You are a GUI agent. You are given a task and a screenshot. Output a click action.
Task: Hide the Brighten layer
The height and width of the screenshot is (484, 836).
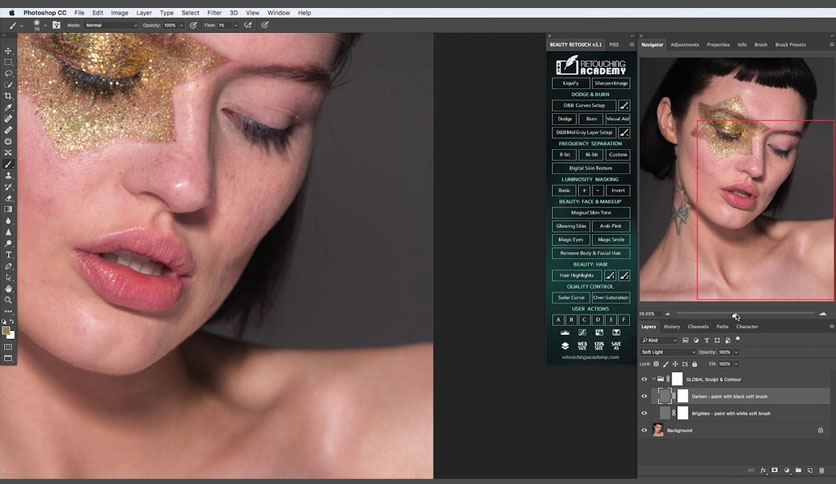[x=644, y=413]
